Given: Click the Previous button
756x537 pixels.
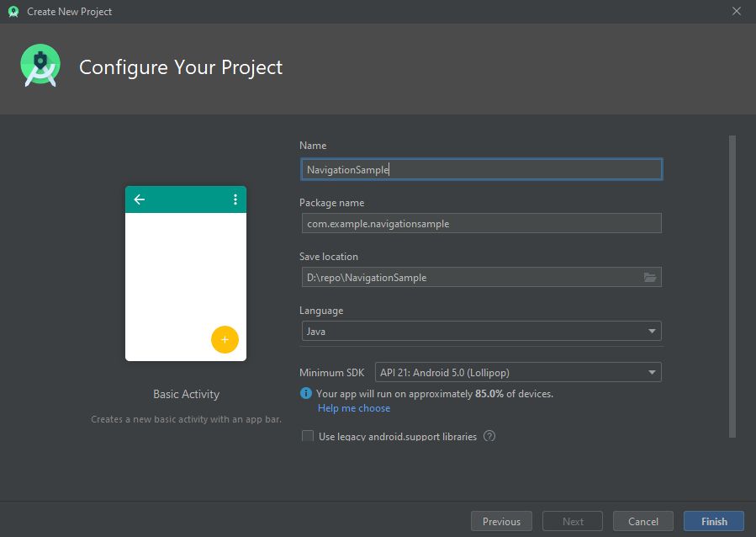Looking at the screenshot, I should (501, 520).
